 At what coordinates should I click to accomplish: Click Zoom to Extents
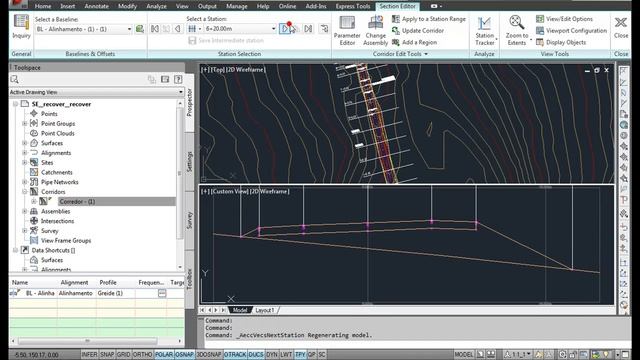[x=517, y=31]
